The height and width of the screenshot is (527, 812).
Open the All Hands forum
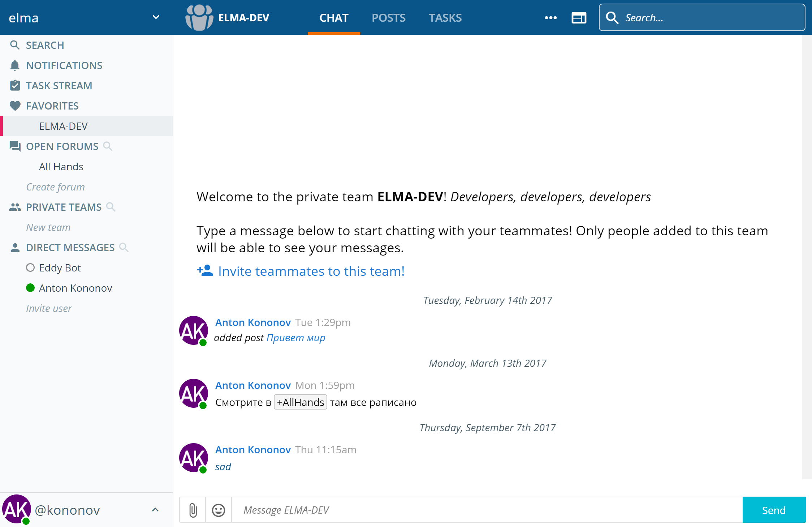click(x=61, y=167)
